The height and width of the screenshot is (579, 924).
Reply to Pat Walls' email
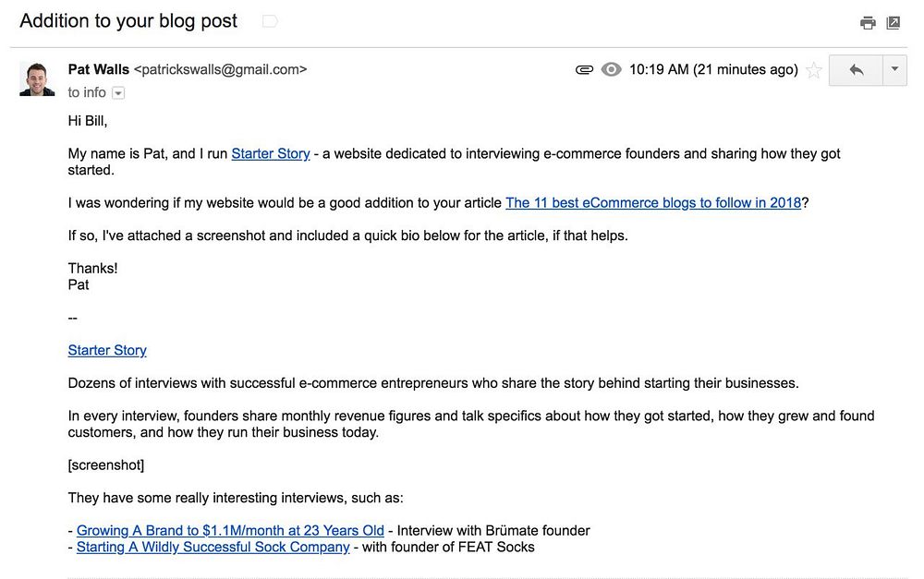(857, 70)
